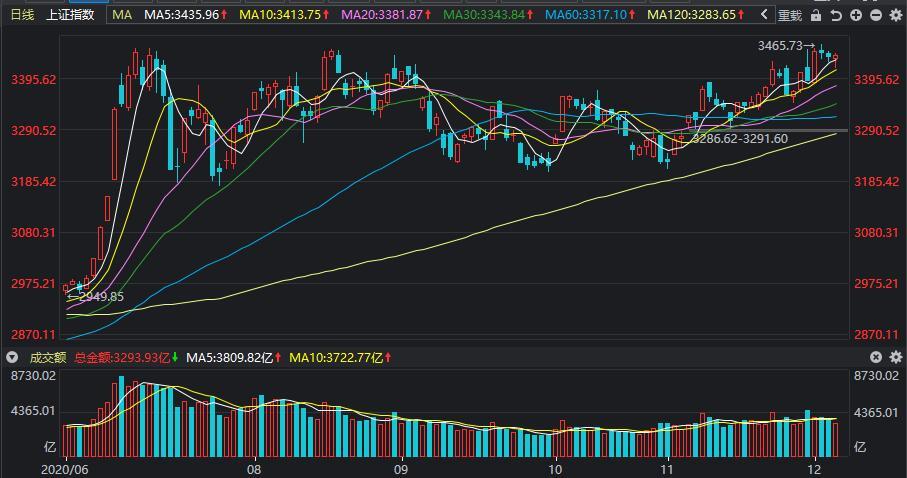Click the MA60 blue value label
The width and height of the screenshot is (907, 478).
tap(590, 14)
